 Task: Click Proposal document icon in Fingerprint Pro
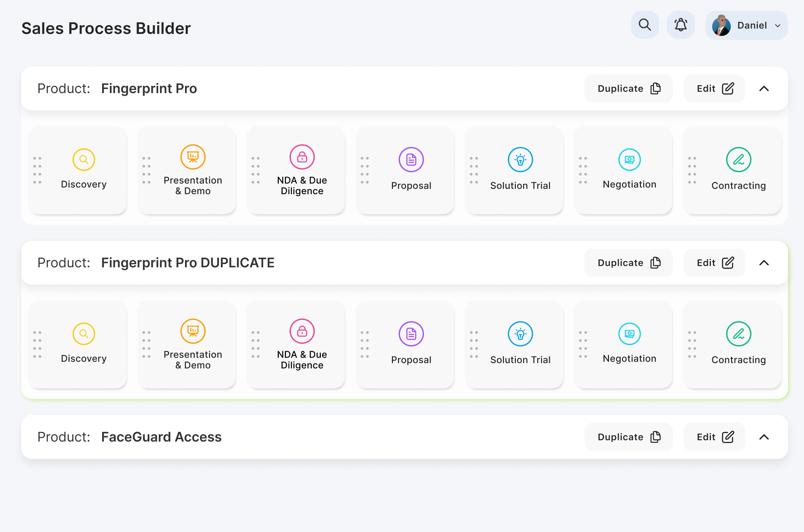coord(411,160)
